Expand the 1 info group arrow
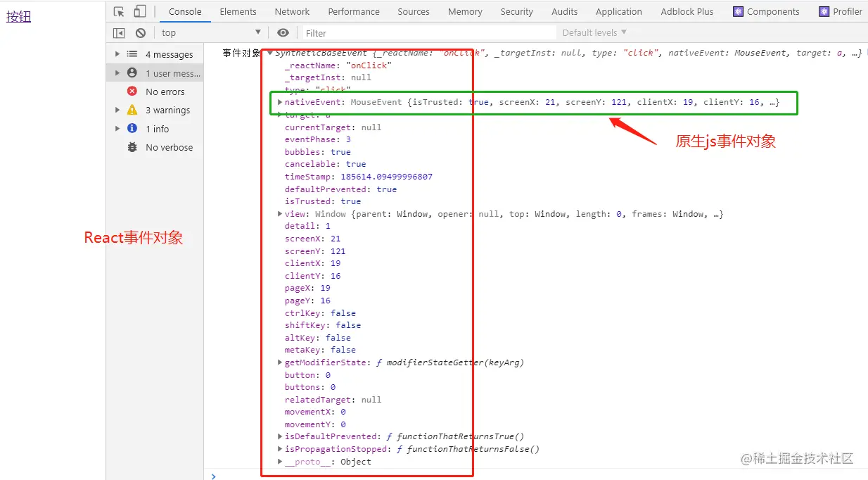 click(117, 128)
